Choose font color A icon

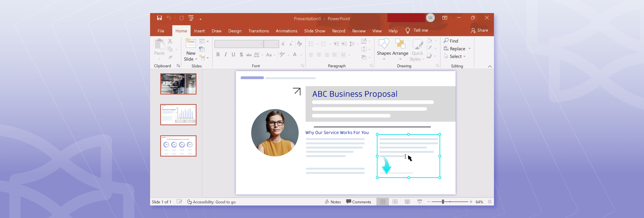(295, 55)
